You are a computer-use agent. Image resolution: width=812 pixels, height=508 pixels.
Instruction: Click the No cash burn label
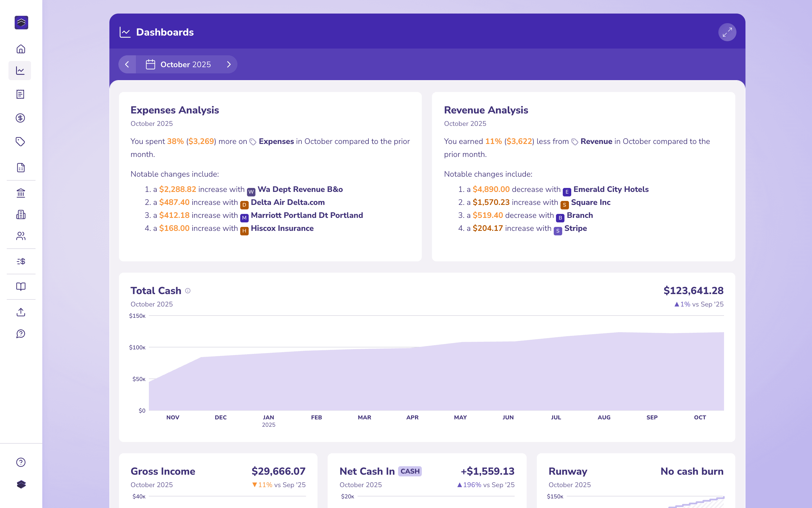pos(692,471)
